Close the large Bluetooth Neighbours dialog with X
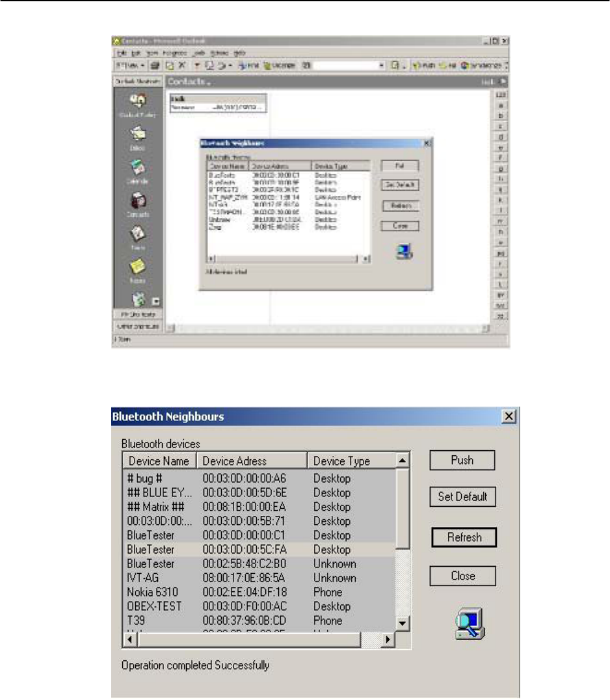 [x=509, y=416]
